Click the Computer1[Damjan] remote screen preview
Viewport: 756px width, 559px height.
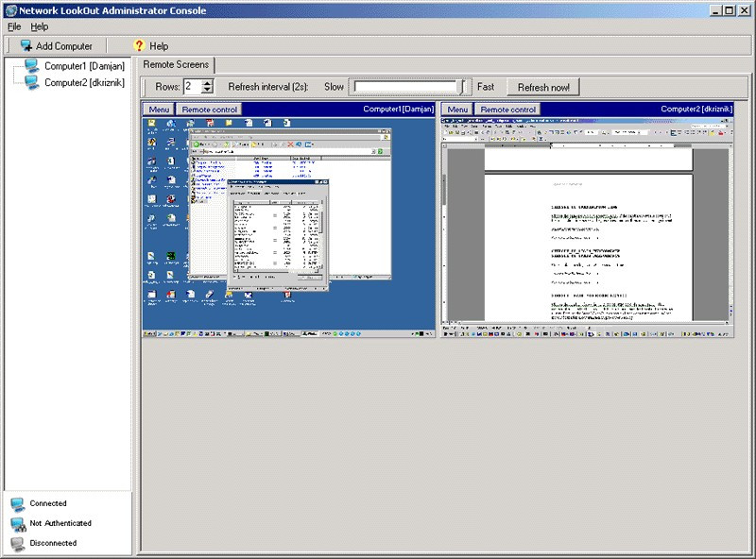tap(289, 228)
